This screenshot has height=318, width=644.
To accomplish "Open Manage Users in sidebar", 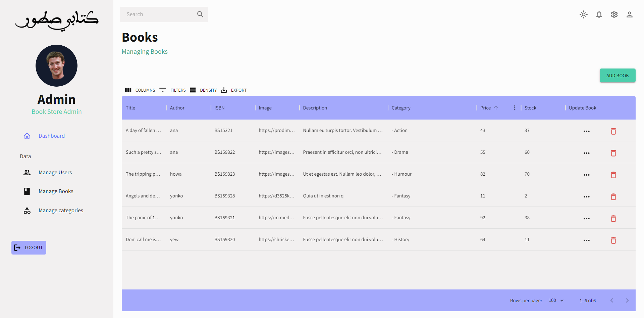I will 55,173.
